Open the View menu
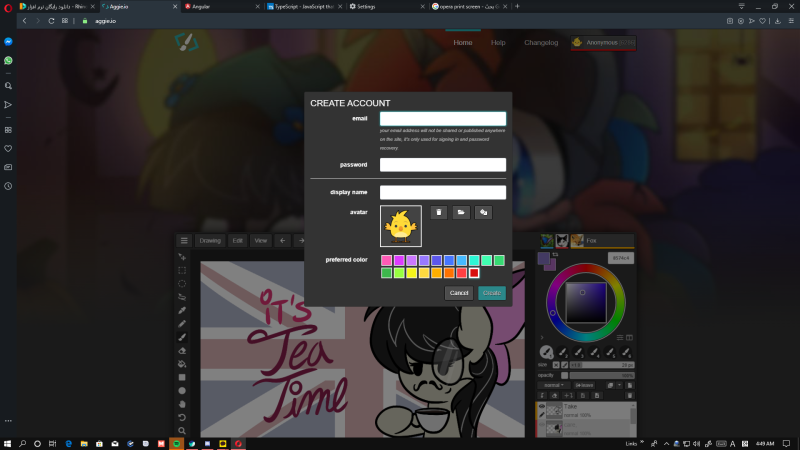800x450 pixels. pyautogui.click(x=261, y=240)
